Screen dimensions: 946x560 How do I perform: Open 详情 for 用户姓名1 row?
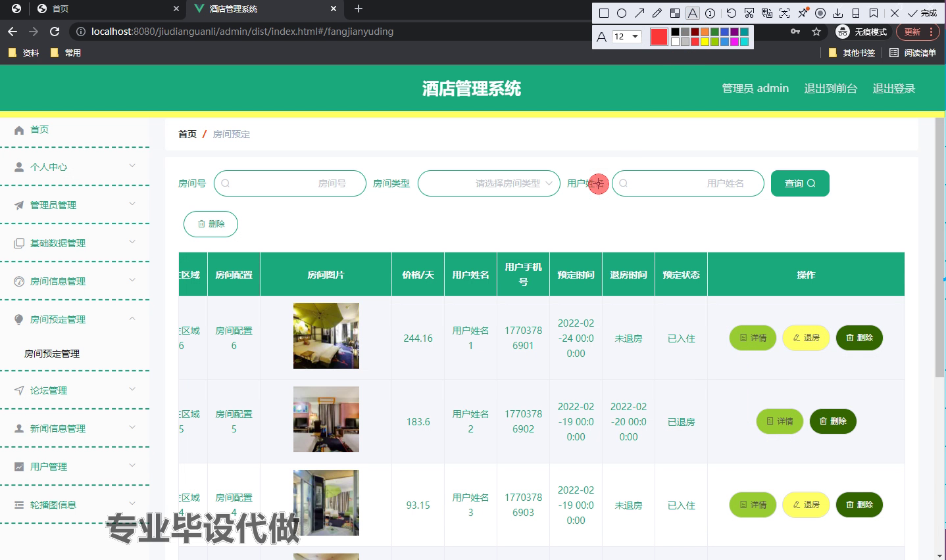[x=753, y=338]
